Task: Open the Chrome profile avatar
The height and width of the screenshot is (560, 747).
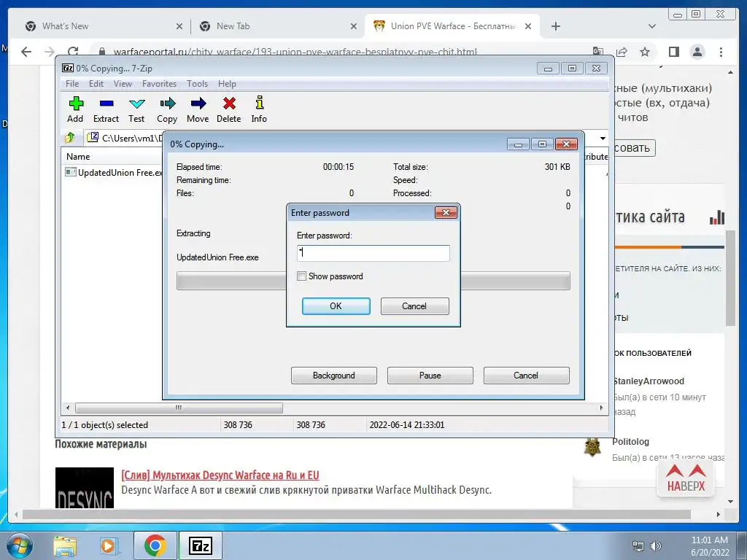Action: pos(697,52)
